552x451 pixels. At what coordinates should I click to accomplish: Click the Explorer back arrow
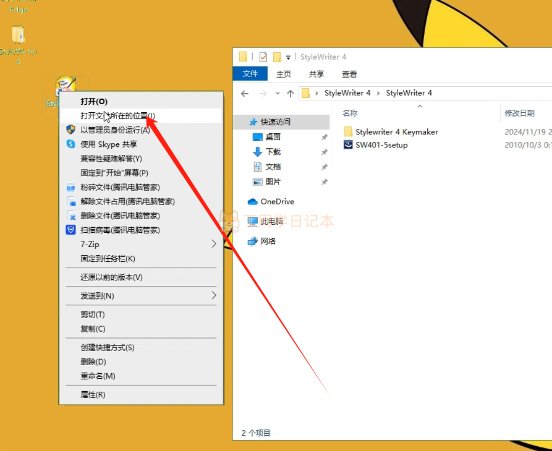coord(245,93)
